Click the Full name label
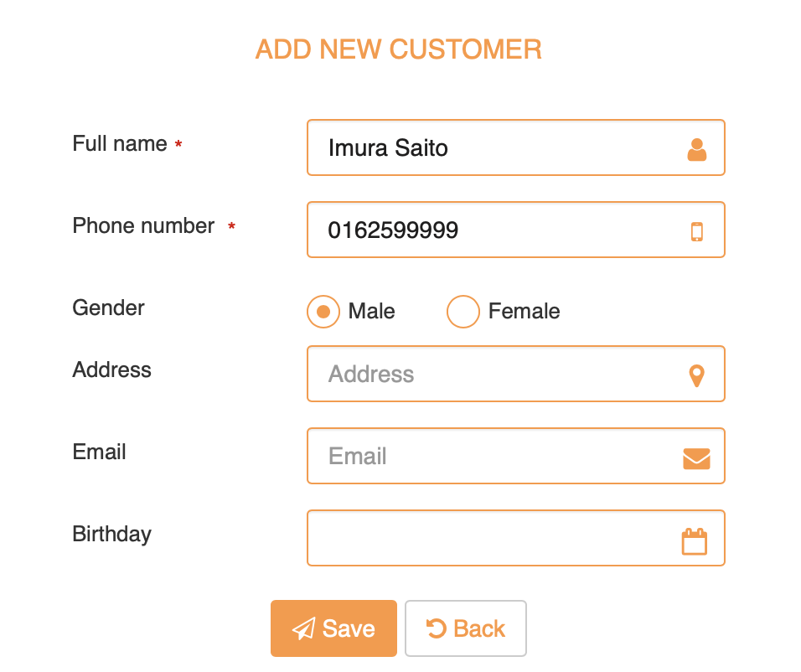This screenshot has width=801, height=672. (120, 144)
